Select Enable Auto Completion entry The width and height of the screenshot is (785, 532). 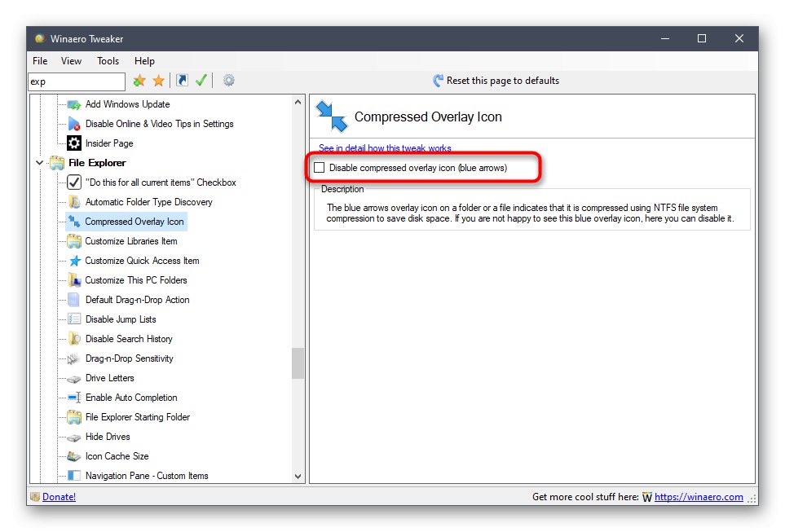pyautogui.click(x=132, y=398)
